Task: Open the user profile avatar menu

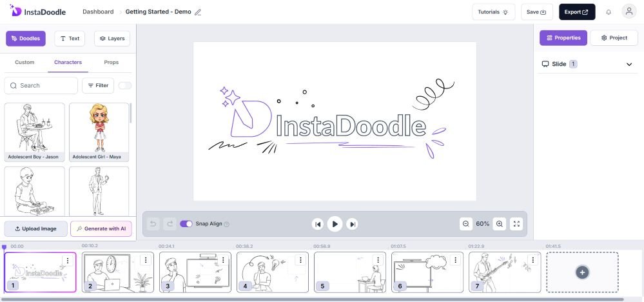Action: (x=629, y=12)
